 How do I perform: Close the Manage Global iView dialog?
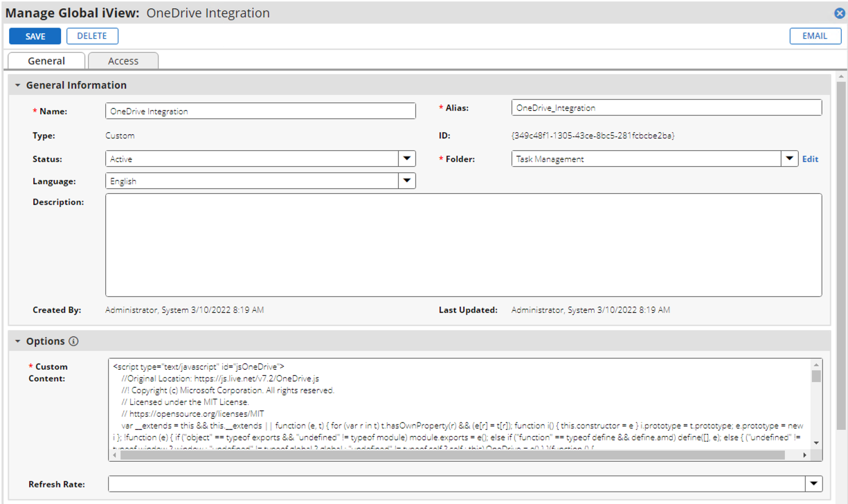[838, 13]
